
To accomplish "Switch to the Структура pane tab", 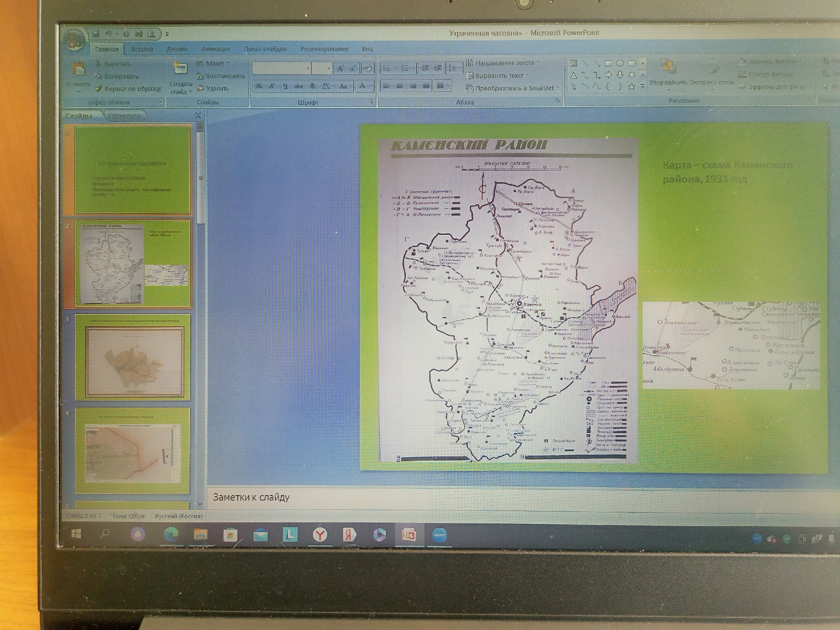I will tap(124, 115).
